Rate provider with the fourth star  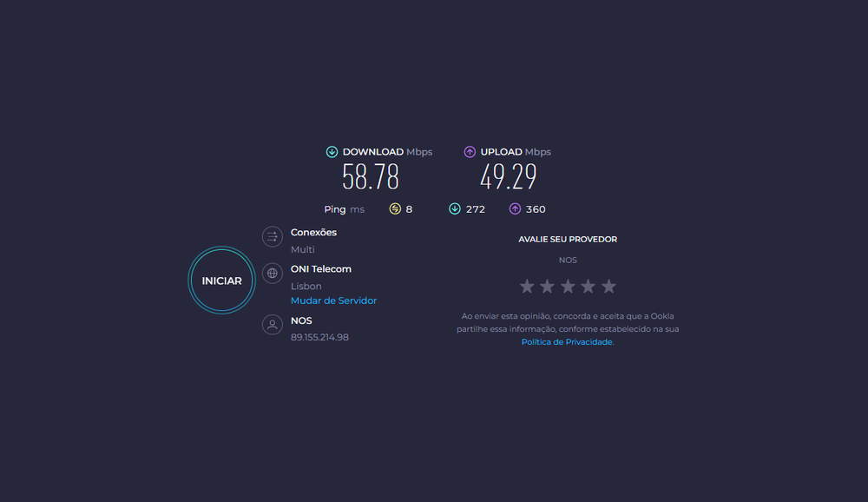[588, 287]
